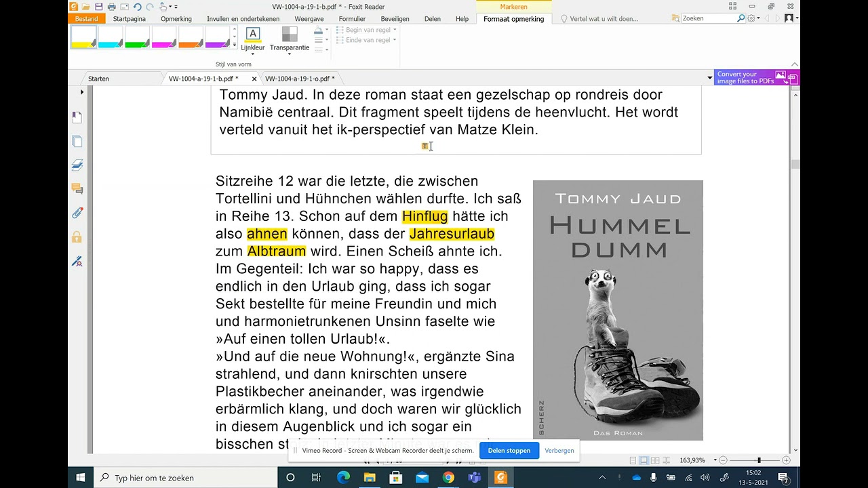Open the Lijnkleur line color tool
Viewport: 868px width, 488px height.
point(253,39)
